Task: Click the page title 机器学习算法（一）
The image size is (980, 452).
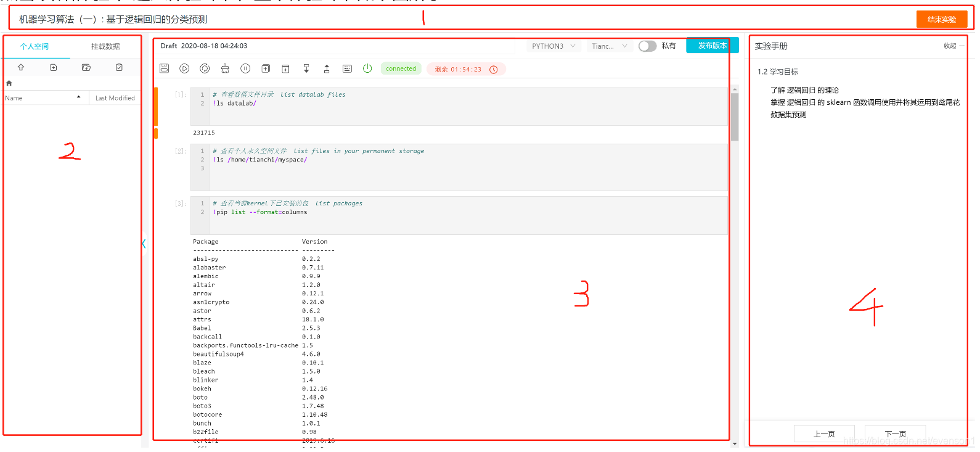Action: pyautogui.click(x=113, y=19)
